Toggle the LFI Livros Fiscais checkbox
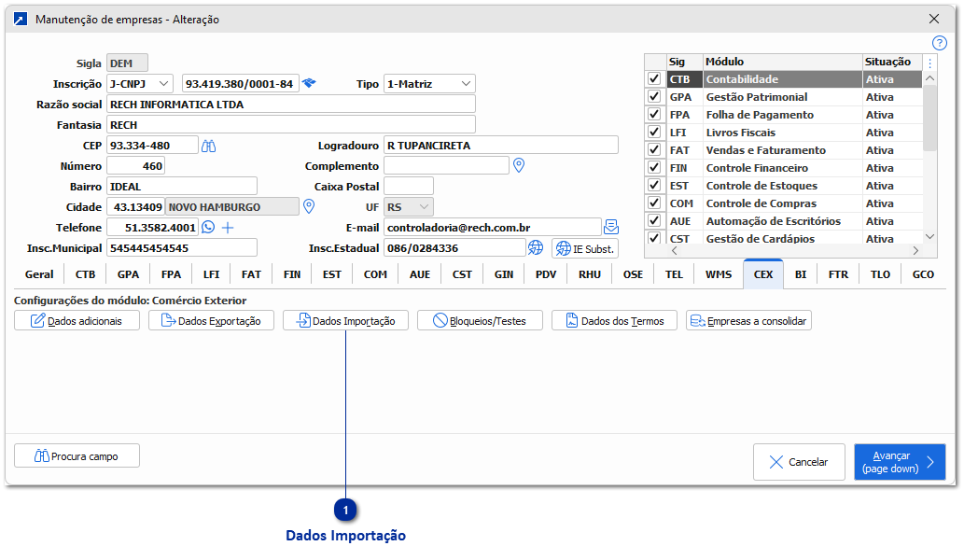 coord(654,133)
